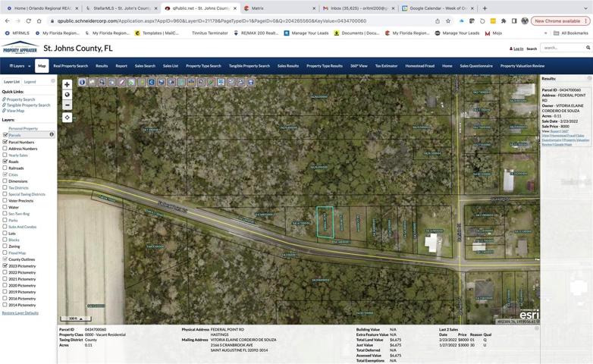The image size is (593, 364).
Task: Open Real Property Search menu item
Action: pyautogui.click(x=71, y=66)
